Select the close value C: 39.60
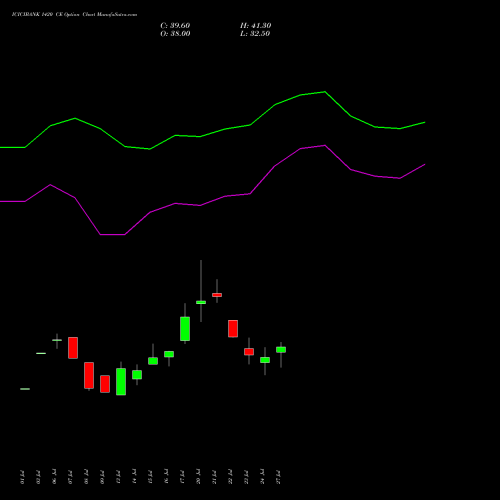The height and width of the screenshot is (500, 500). click(x=175, y=26)
